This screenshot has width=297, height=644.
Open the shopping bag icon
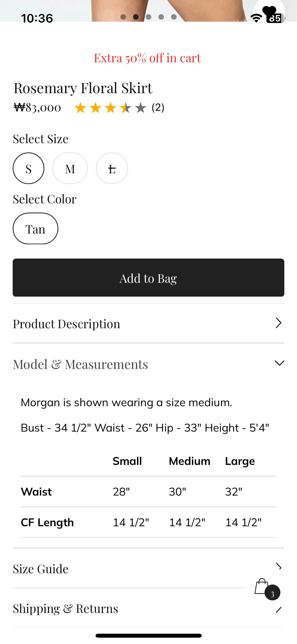coord(261,586)
